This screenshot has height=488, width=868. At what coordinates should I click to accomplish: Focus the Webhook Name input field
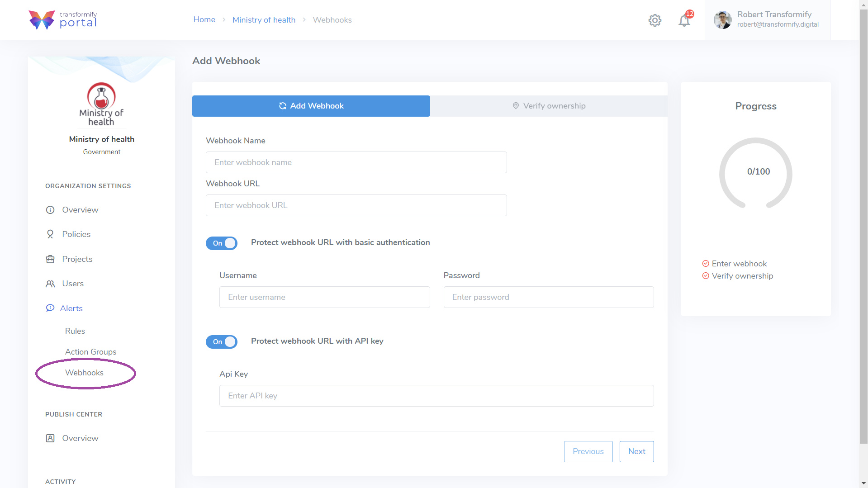pos(356,162)
